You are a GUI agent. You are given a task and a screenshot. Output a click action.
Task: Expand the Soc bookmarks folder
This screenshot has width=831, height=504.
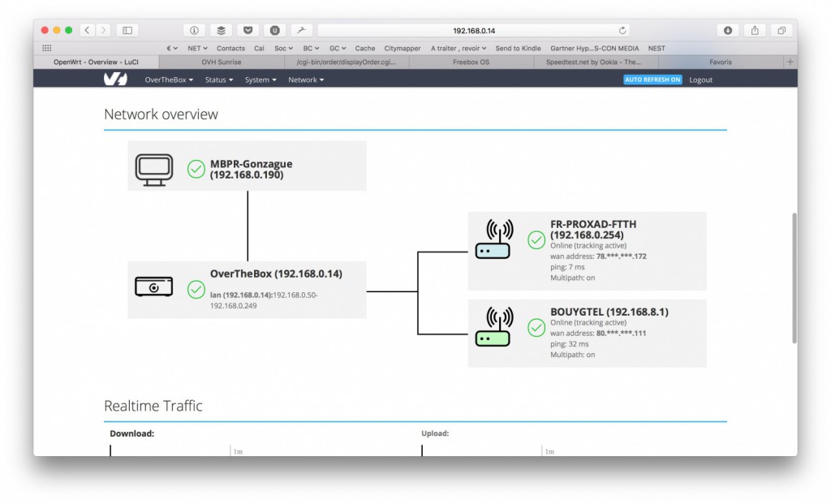pos(283,48)
